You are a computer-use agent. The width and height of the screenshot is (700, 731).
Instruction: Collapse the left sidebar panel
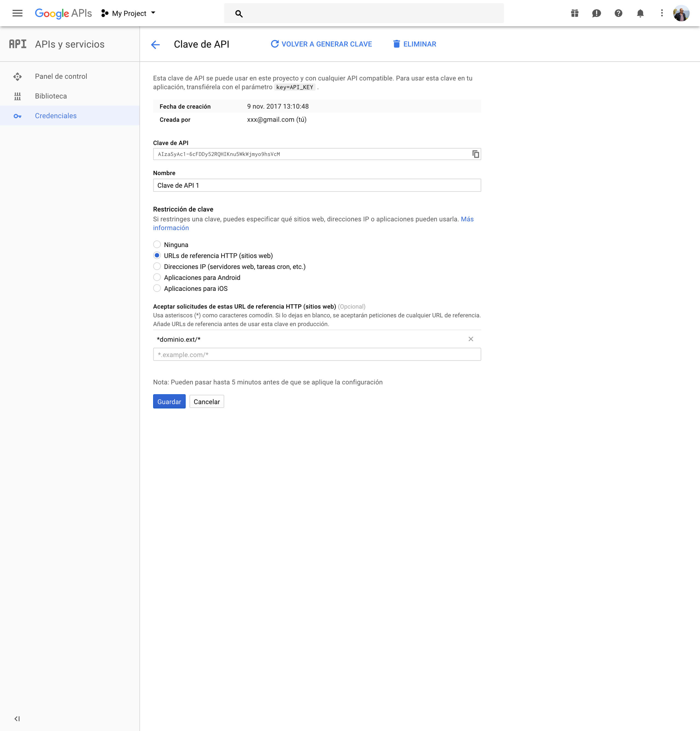pyautogui.click(x=17, y=719)
